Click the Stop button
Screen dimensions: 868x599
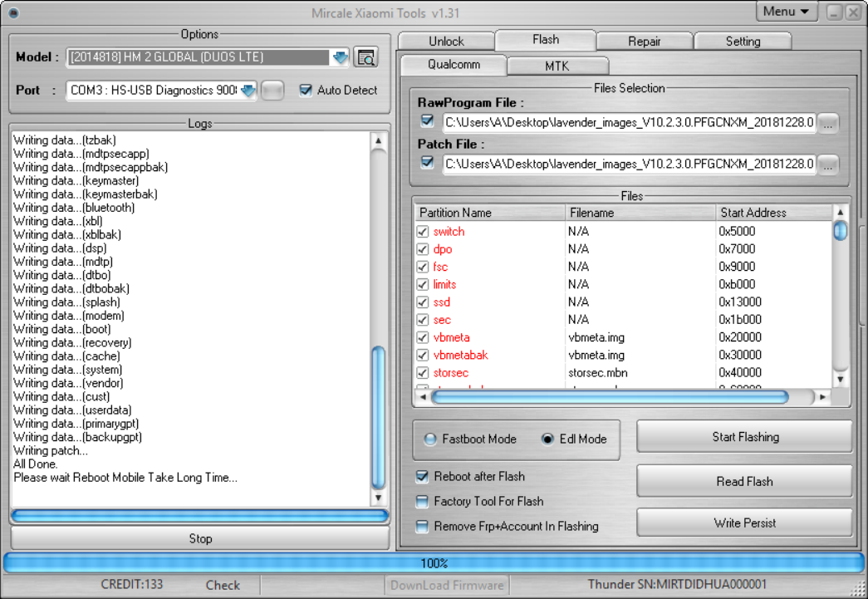pos(200,538)
